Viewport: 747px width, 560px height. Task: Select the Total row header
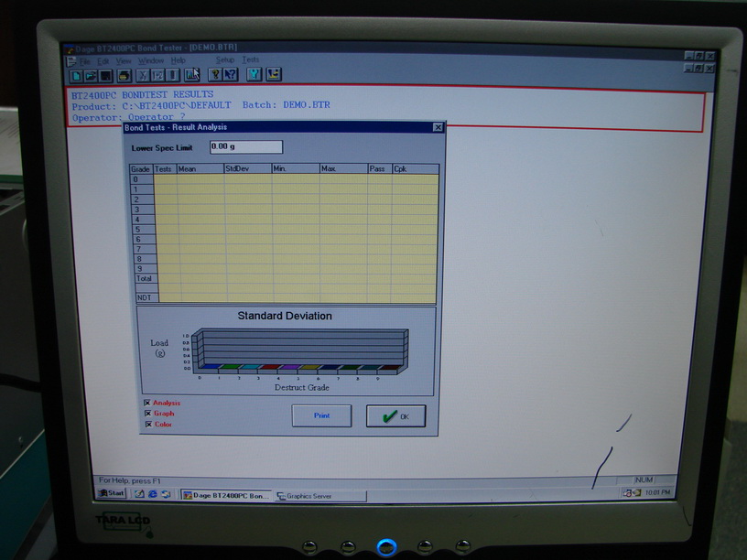[145, 278]
